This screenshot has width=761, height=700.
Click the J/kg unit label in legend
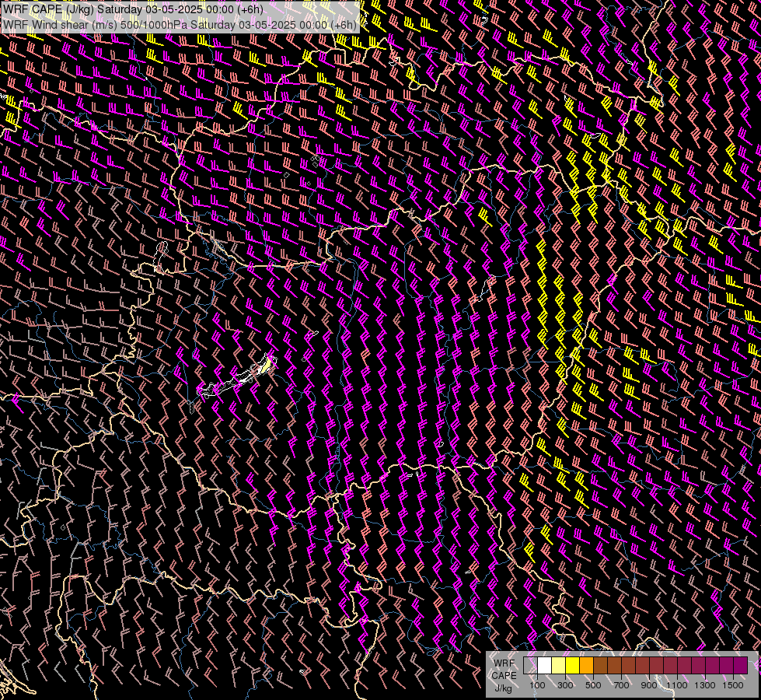pyautogui.click(x=503, y=688)
